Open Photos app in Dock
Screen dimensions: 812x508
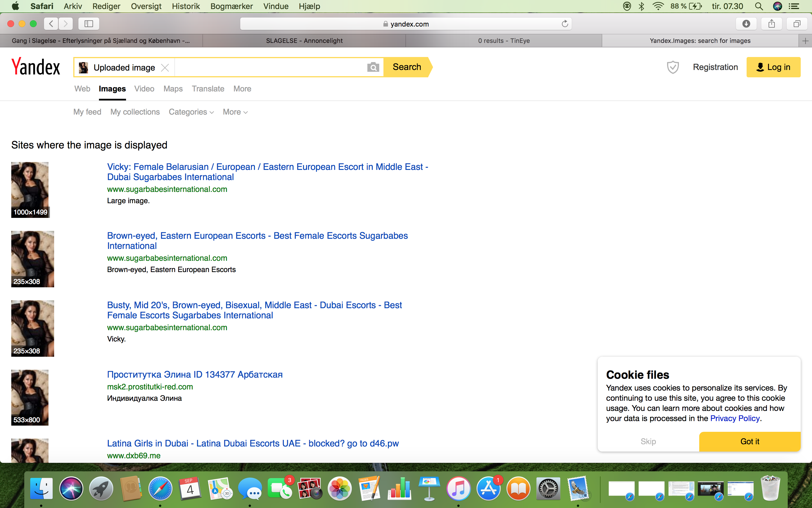pyautogui.click(x=339, y=488)
